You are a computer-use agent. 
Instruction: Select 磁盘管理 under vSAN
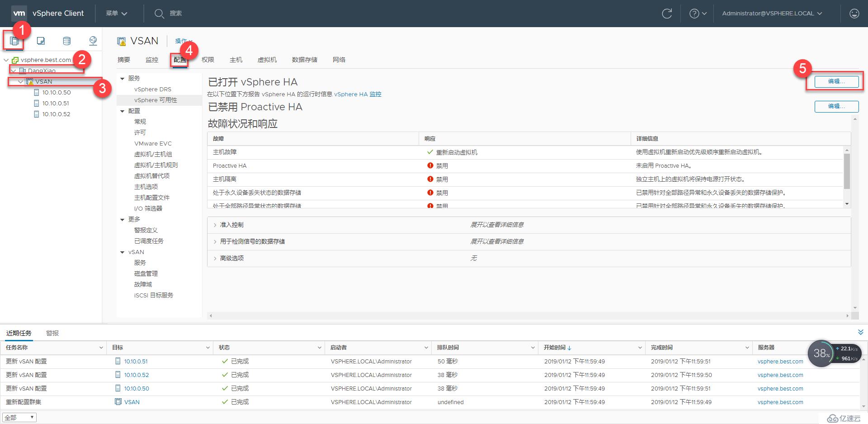click(x=146, y=273)
